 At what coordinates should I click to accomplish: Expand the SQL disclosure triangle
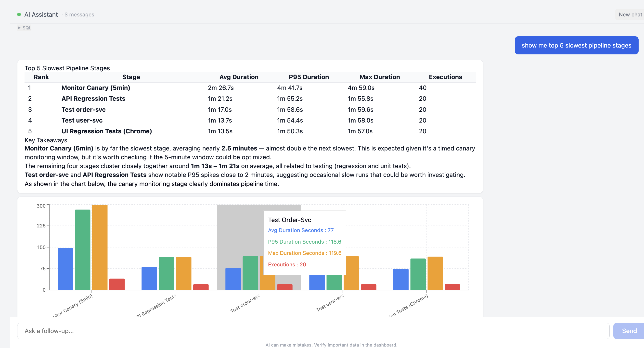pyautogui.click(x=19, y=28)
